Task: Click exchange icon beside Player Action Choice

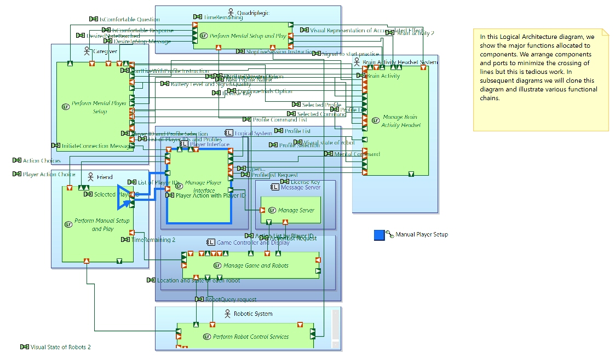Action: pyautogui.click(x=17, y=174)
